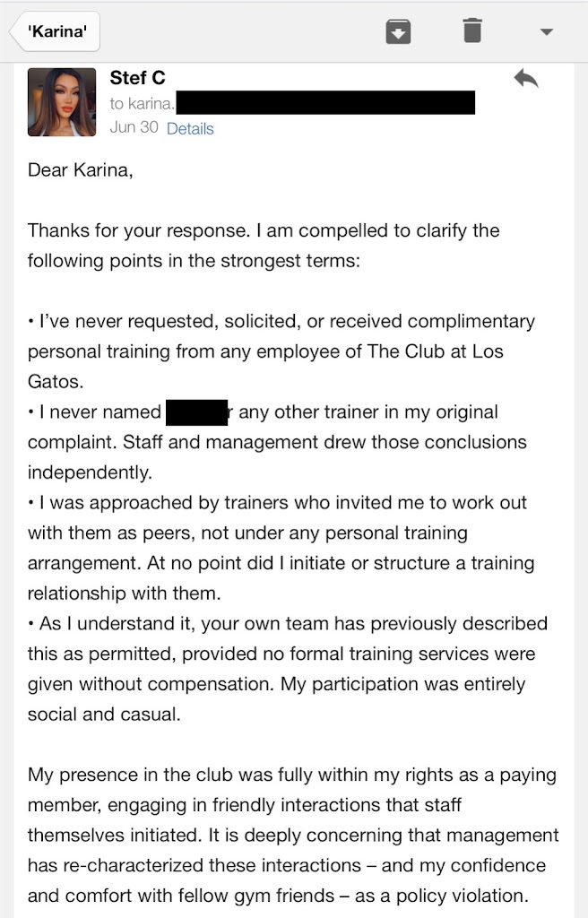Image resolution: width=588 pixels, height=918 pixels.
Task: Tap the sender's profile photo
Action: coord(62,102)
